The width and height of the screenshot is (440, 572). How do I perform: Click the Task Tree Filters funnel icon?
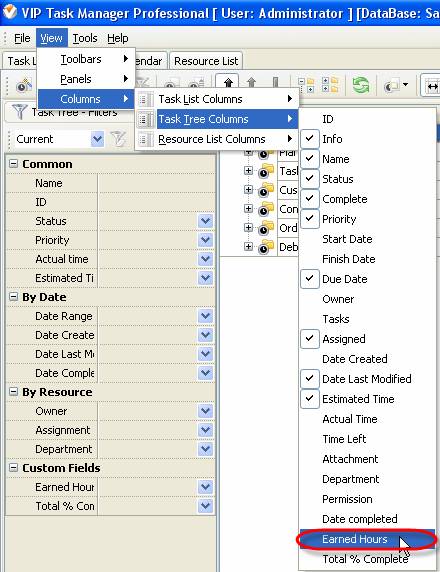coord(19,112)
